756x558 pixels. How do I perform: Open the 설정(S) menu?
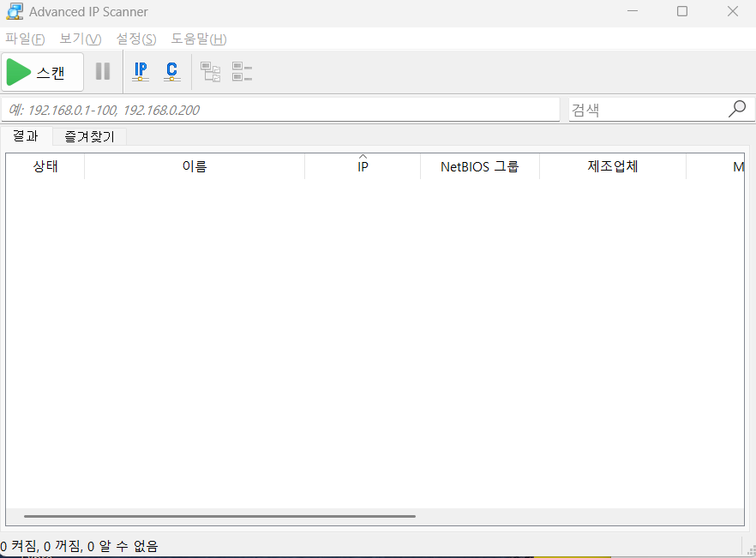pyautogui.click(x=136, y=39)
